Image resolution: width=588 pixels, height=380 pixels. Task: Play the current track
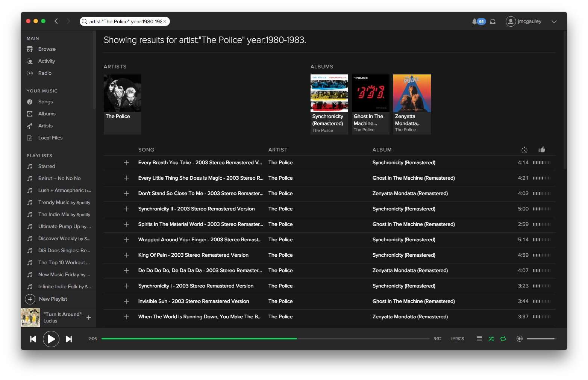pyautogui.click(x=51, y=339)
